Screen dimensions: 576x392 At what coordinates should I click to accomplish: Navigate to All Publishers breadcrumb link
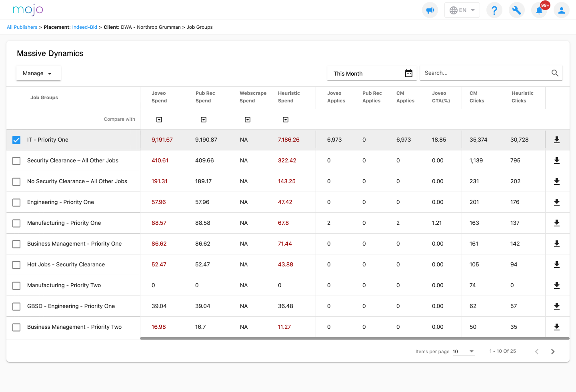click(x=22, y=27)
